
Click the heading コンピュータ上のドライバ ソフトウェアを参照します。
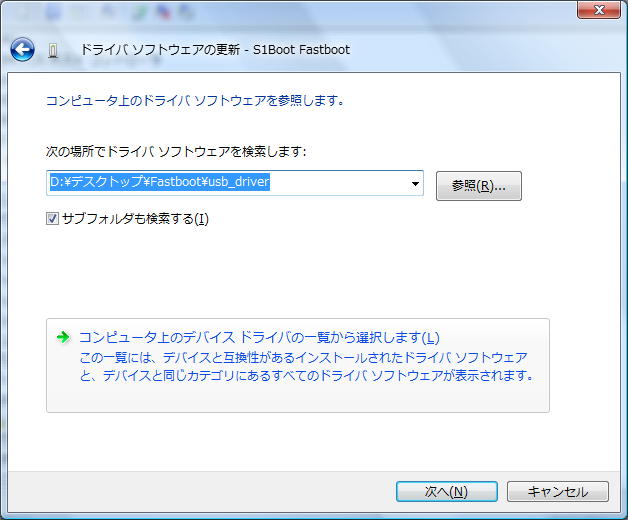[x=195, y=101]
